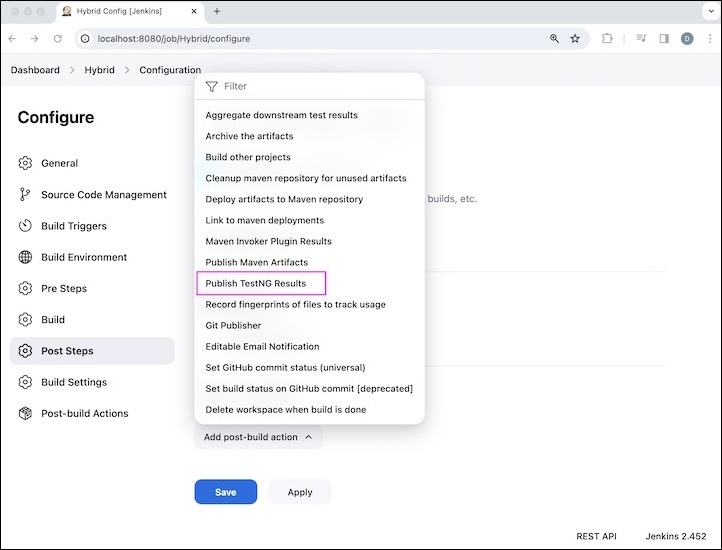Collapse the Add post-build action dropdown
The image size is (722, 550).
pos(258,437)
